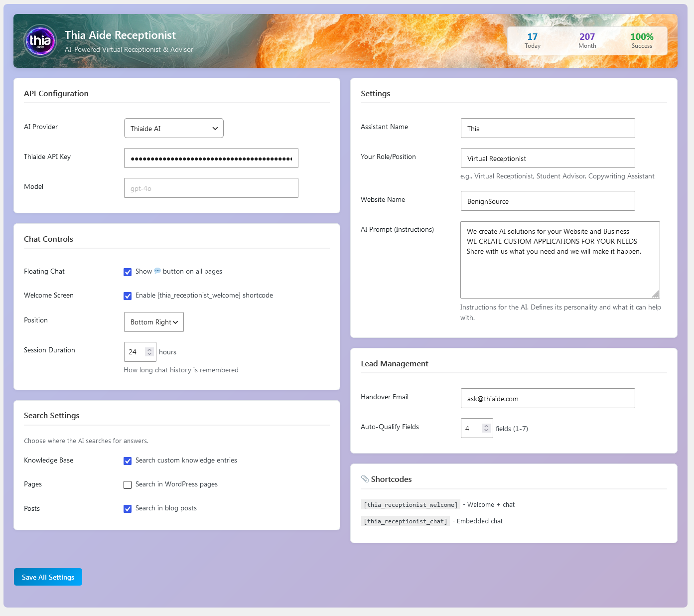The width and height of the screenshot is (694, 616).
Task: Click the Settings panel heading
Action: [376, 93]
